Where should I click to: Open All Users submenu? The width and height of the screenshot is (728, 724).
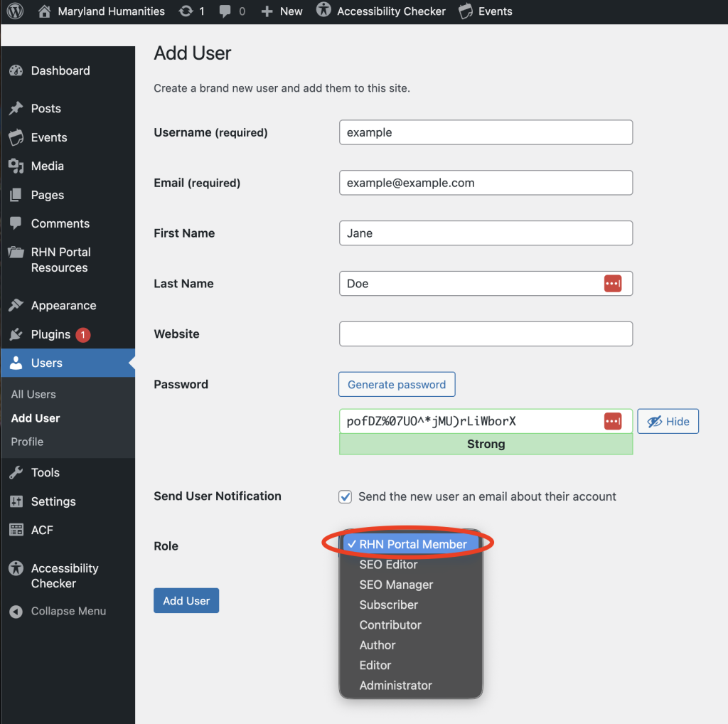pyautogui.click(x=33, y=394)
